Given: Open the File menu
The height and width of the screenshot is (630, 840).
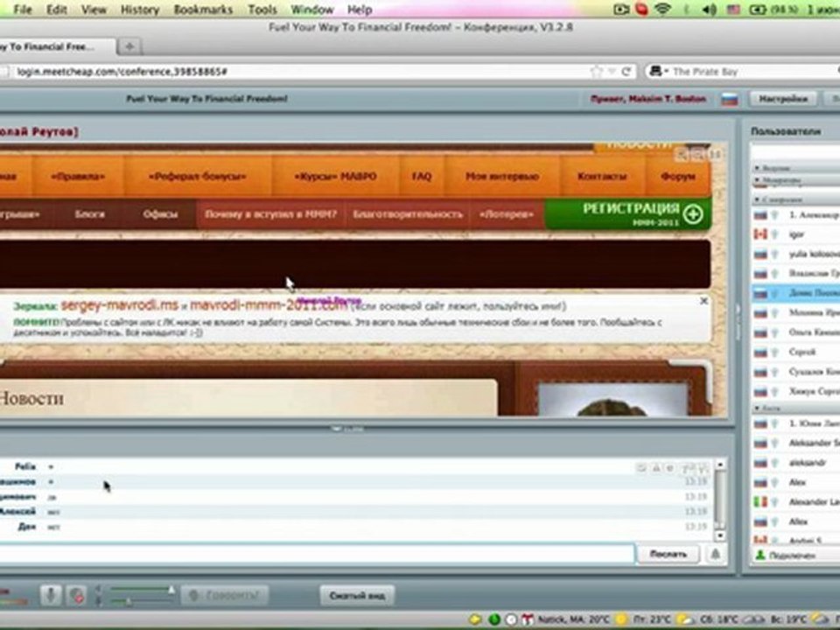Looking at the screenshot, I should click(x=23, y=10).
